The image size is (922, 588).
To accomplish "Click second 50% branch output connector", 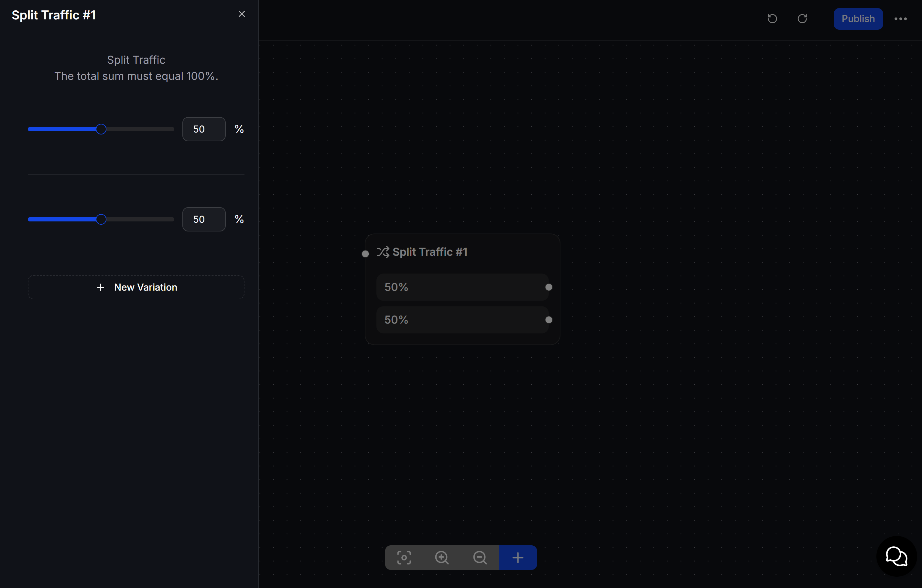I will (x=549, y=320).
